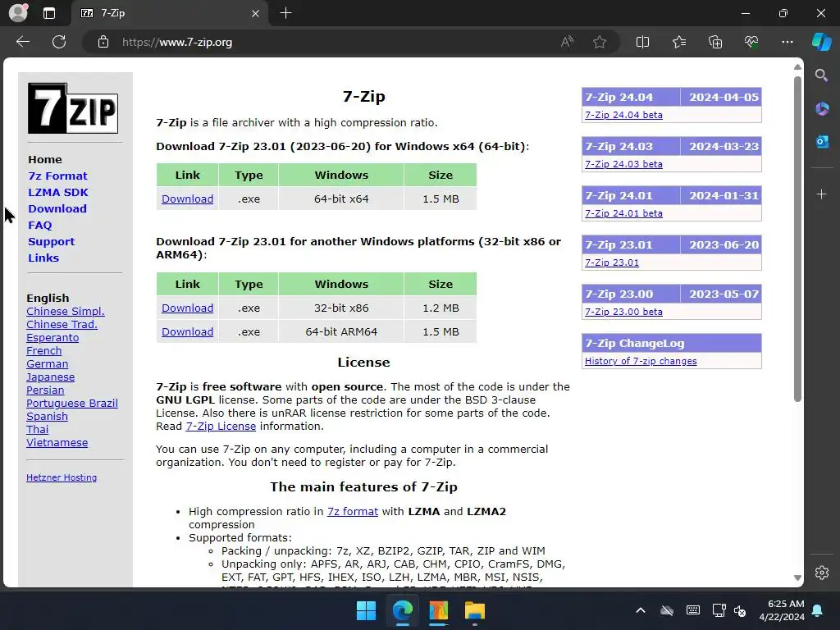Open 7-Zip 23.00 beta link
840x630 pixels.
coord(623,312)
